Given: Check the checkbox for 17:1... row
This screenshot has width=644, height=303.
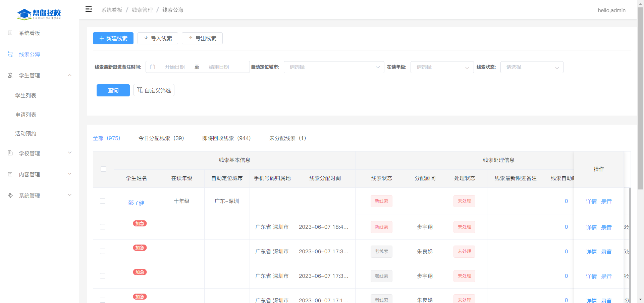Looking at the screenshot, I should [103, 300].
